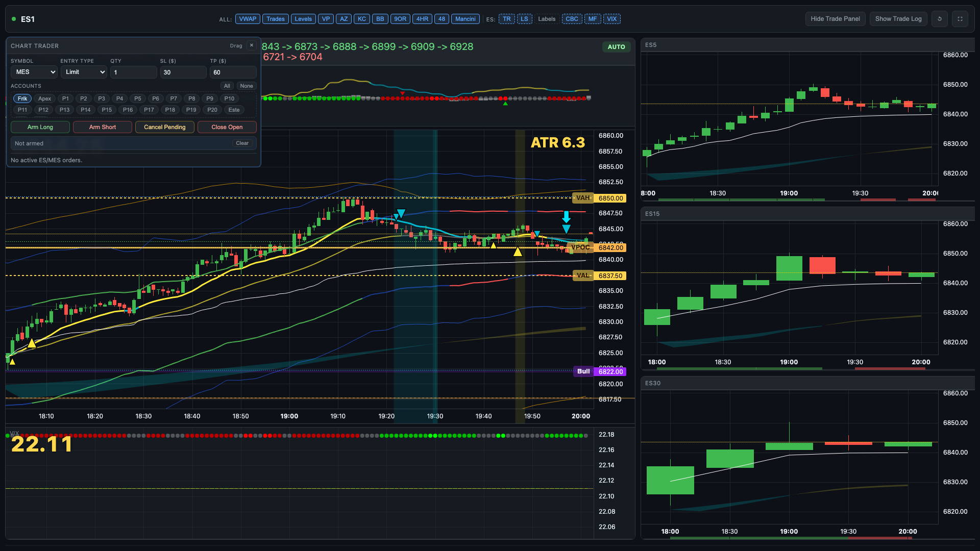Click Clear next to Not armed status
Image resolution: width=980 pixels, height=551 pixels.
[242, 143]
